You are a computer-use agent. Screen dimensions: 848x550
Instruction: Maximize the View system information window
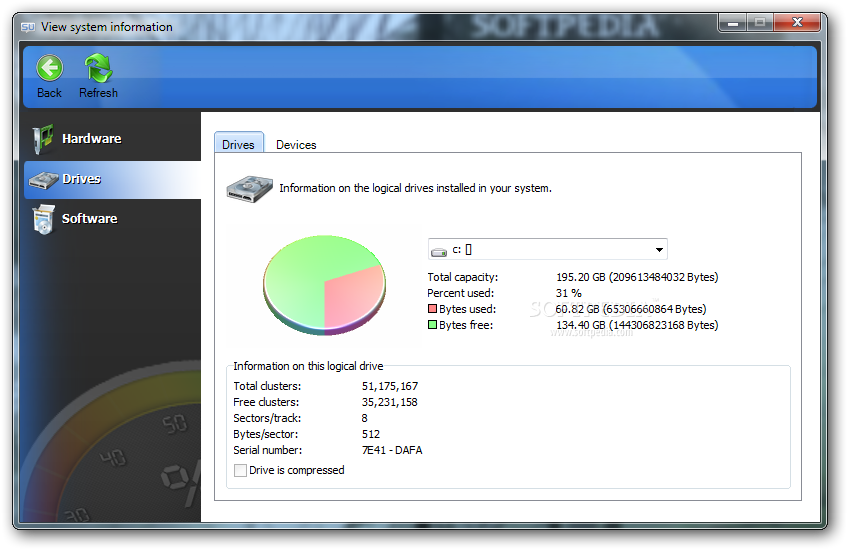click(760, 23)
